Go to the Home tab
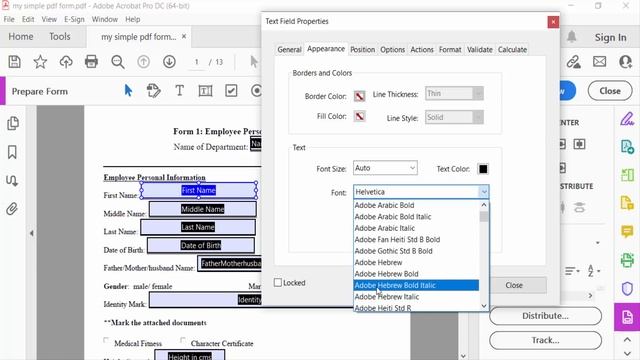640x360 pixels. coord(21,36)
